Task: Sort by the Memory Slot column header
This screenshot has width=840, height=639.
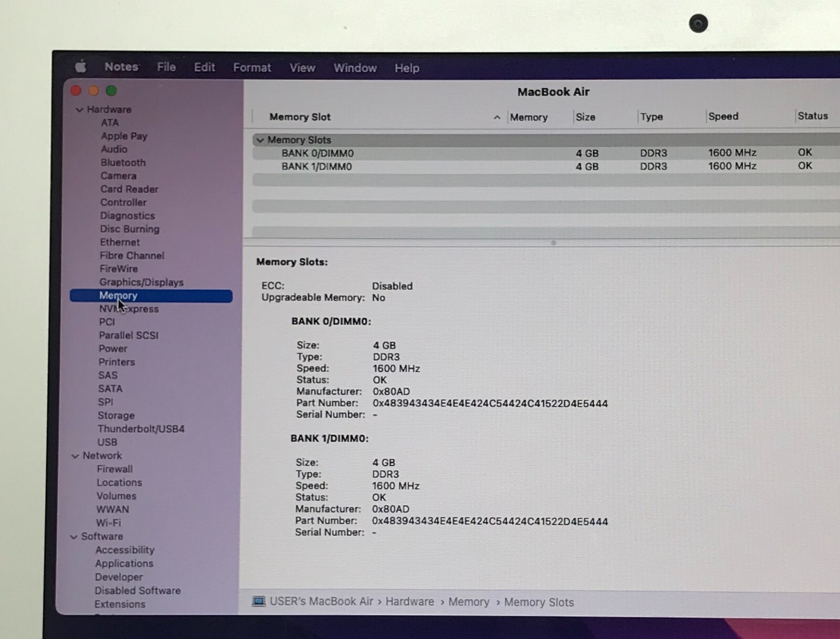Action: [300, 117]
